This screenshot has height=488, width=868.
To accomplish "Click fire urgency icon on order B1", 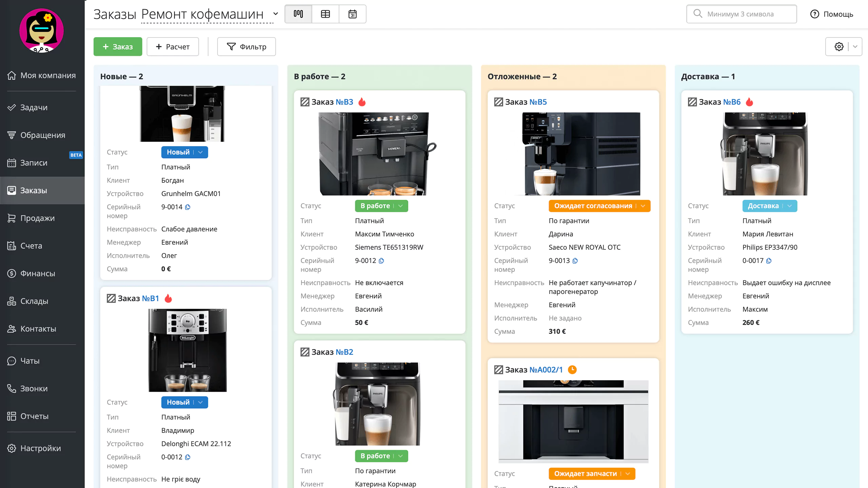I will [x=169, y=298].
